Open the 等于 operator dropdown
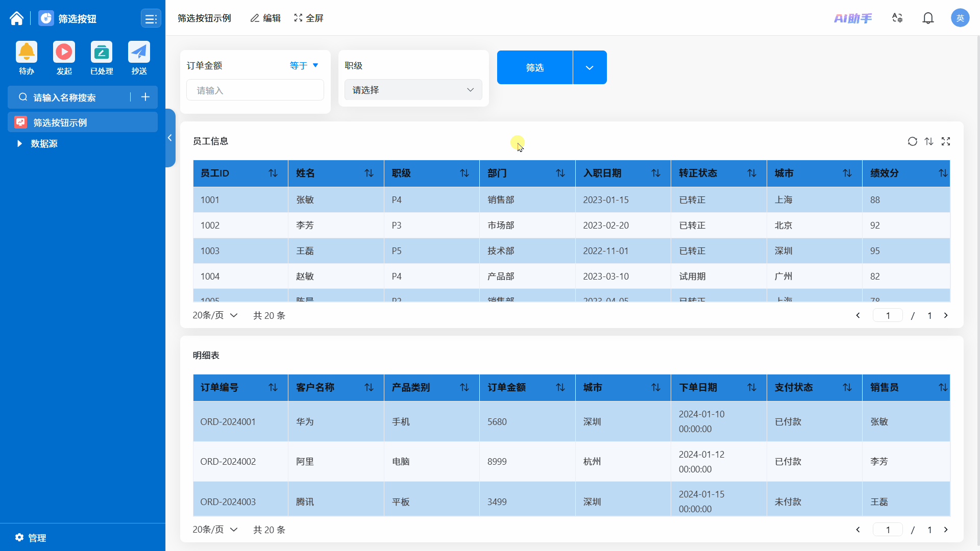Viewport: 980px width, 551px height. [304, 65]
